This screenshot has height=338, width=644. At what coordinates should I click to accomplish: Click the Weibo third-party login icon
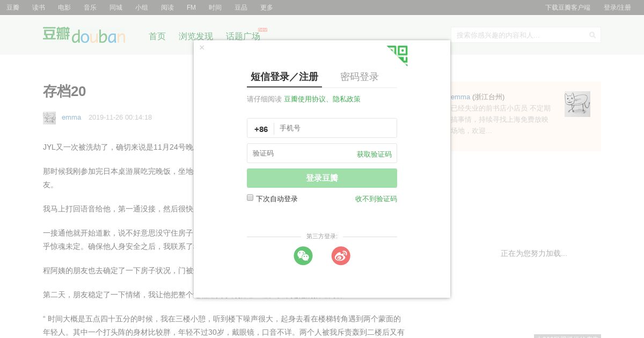tap(341, 256)
